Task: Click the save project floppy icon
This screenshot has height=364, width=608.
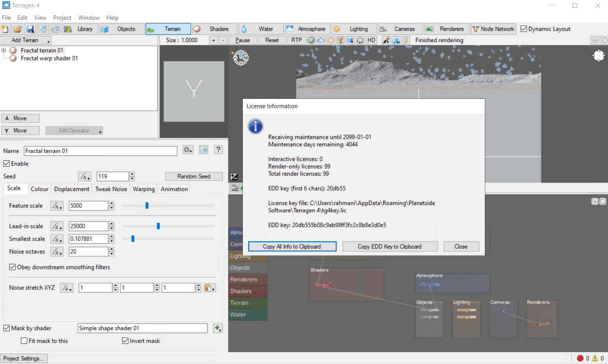Action: pyautogui.click(x=30, y=29)
